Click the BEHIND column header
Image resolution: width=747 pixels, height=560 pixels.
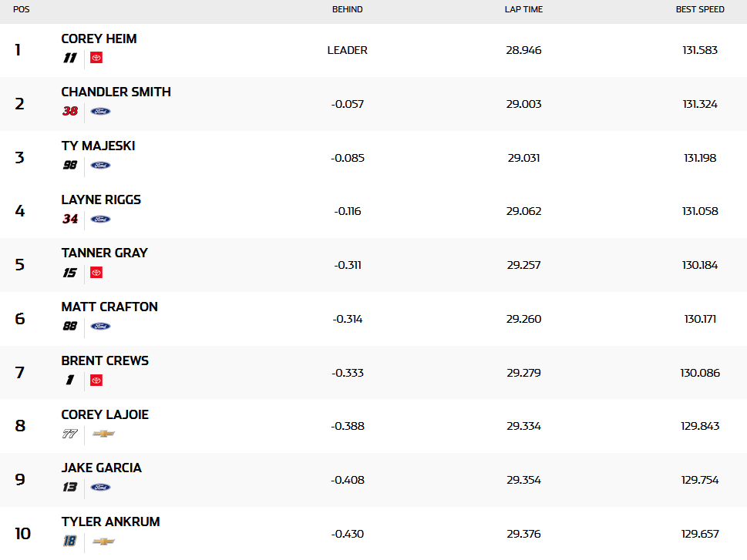point(347,9)
